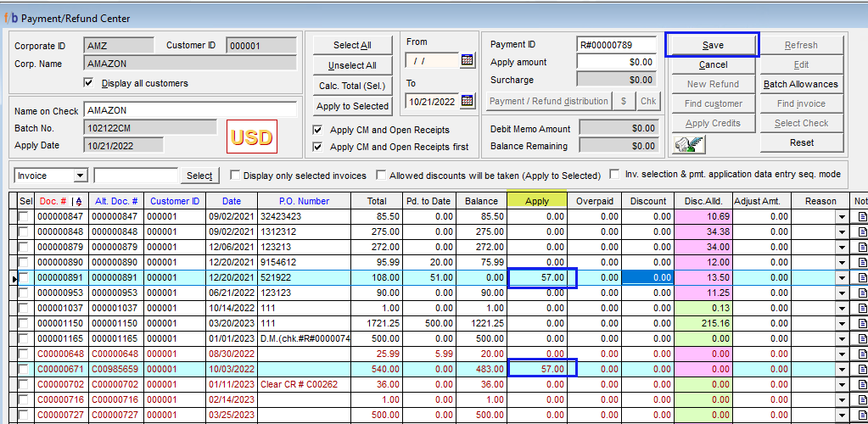
Task: Open the To date calendar picker
Action: click(467, 101)
